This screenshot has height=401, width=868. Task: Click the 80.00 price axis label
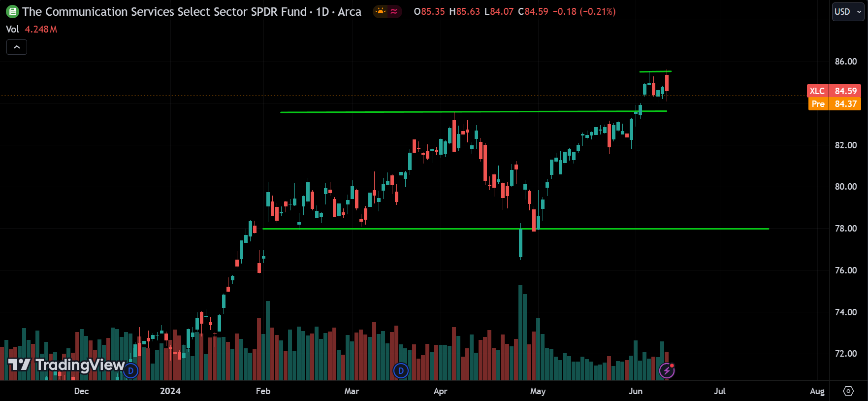tap(846, 187)
